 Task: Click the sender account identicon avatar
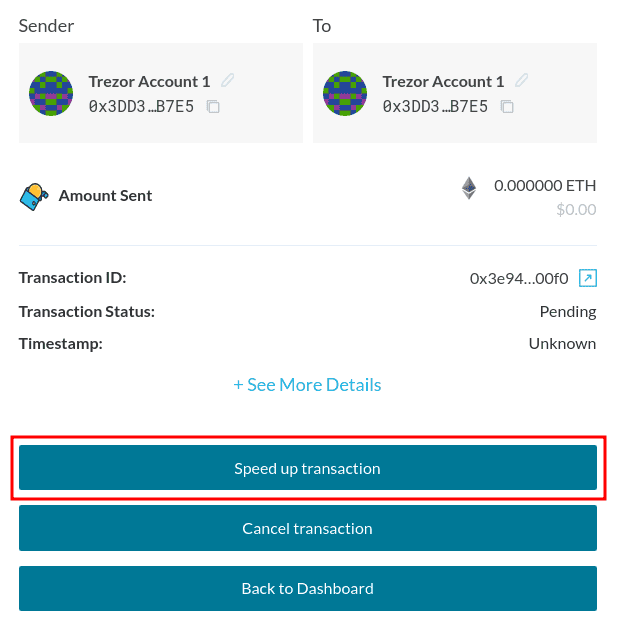click(51, 93)
